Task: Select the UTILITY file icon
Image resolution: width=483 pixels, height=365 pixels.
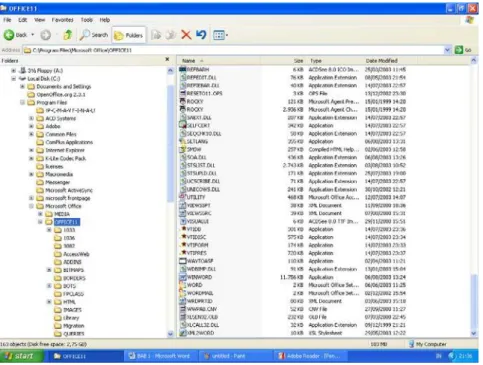Action: (182, 197)
